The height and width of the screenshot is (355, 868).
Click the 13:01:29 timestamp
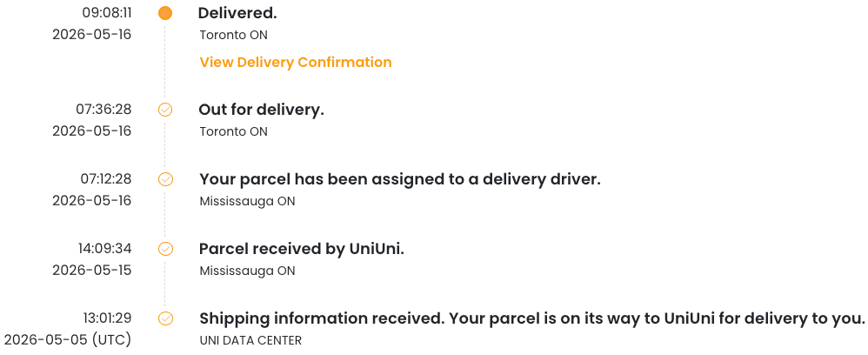(x=107, y=318)
